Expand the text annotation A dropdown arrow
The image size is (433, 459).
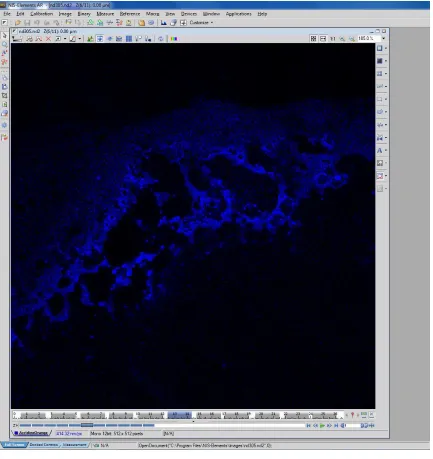coord(386,151)
